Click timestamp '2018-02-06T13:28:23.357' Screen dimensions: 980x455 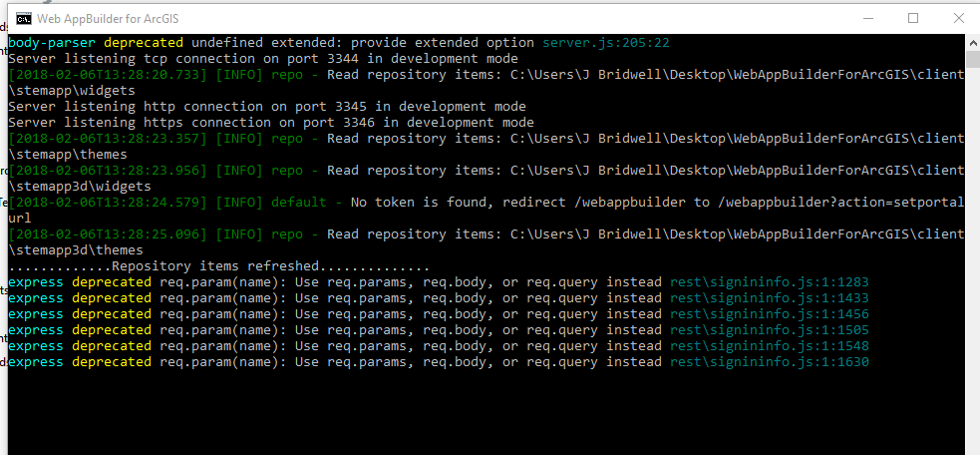pyautogui.click(x=108, y=139)
